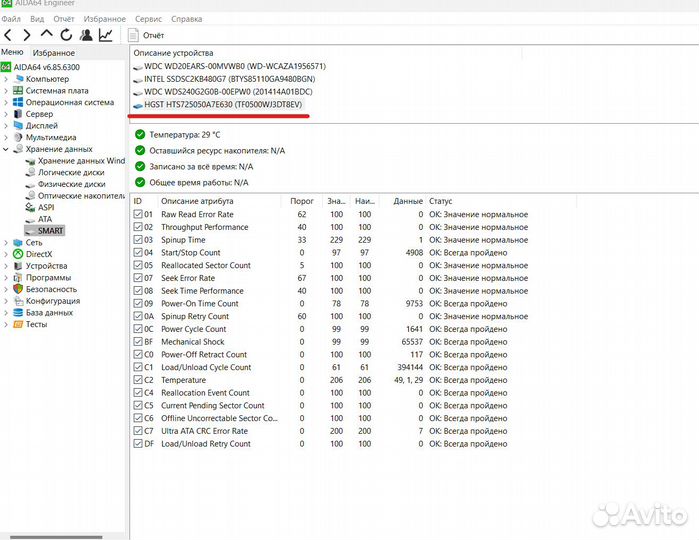Toggle checkbox for DF Load/Unload Retry Count
699x540 pixels.
pyautogui.click(x=138, y=444)
